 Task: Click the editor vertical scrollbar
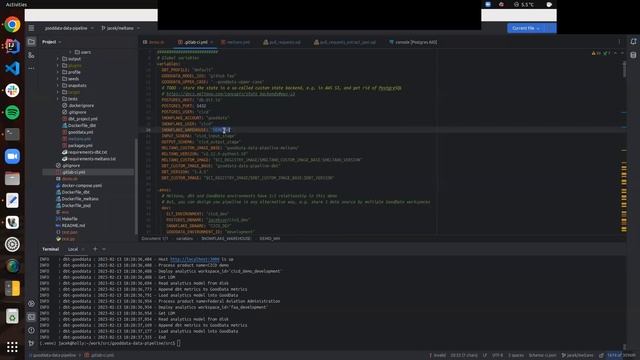coord(624,69)
